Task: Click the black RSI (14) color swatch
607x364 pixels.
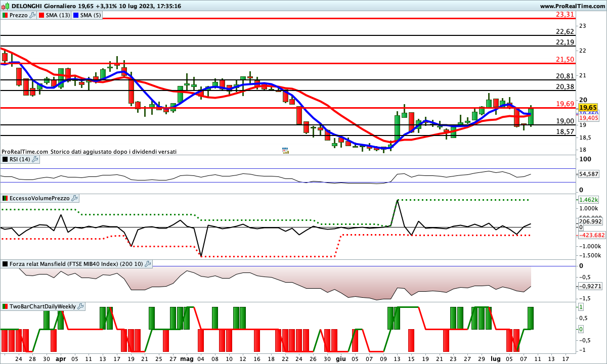Action: [5, 159]
